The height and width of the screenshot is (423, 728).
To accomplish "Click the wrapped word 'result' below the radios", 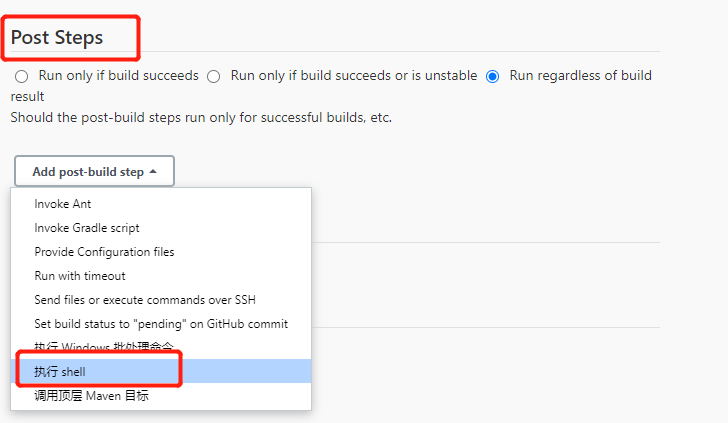I will coord(27,97).
